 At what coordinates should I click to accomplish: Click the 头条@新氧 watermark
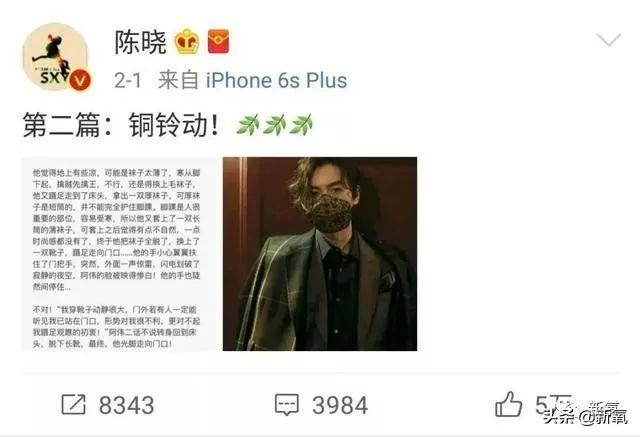pyautogui.click(x=584, y=416)
